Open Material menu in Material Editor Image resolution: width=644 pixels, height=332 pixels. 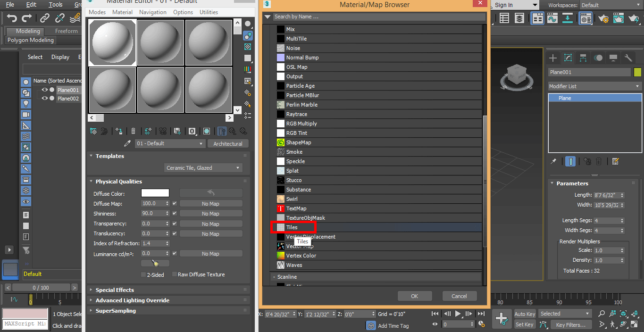(122, 12)
